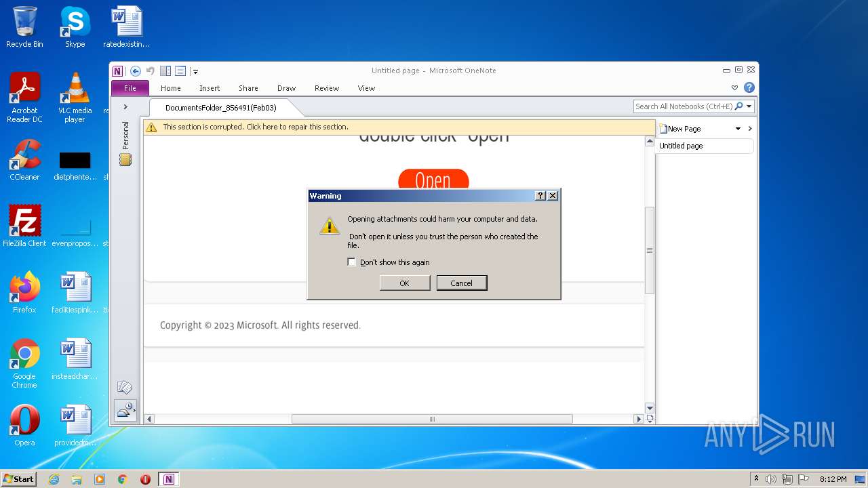The image size is (868, 488).
Task: Select Untitled page in page list
Action: pos(705,146)
